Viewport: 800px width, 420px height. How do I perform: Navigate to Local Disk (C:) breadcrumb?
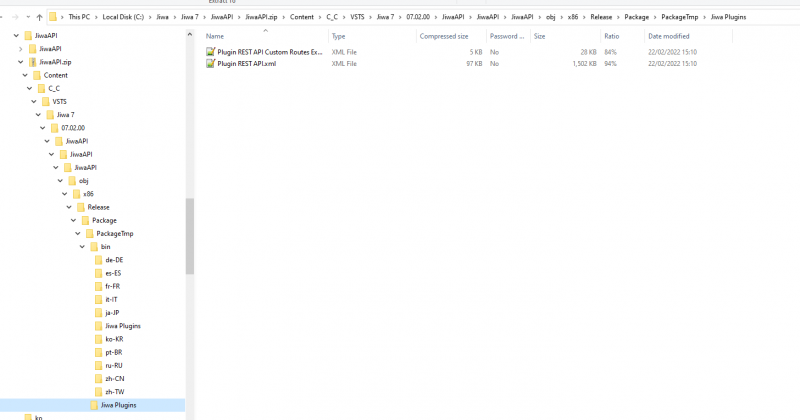click(x=123, y=17)
